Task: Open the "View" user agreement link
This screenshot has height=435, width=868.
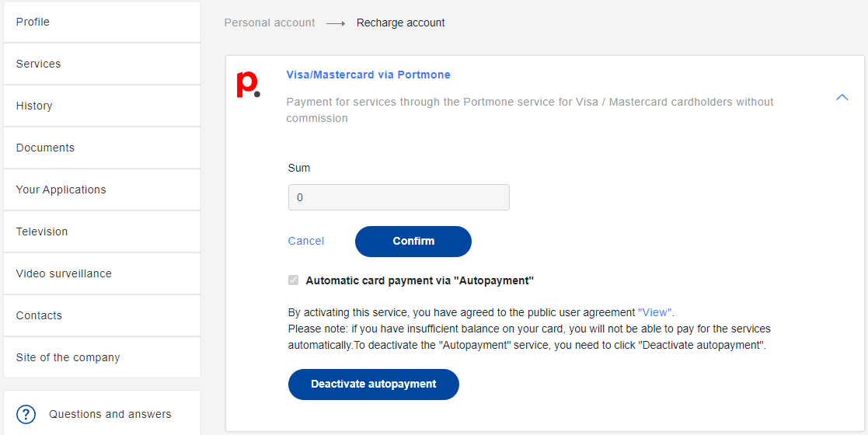Action: [655, 311]
